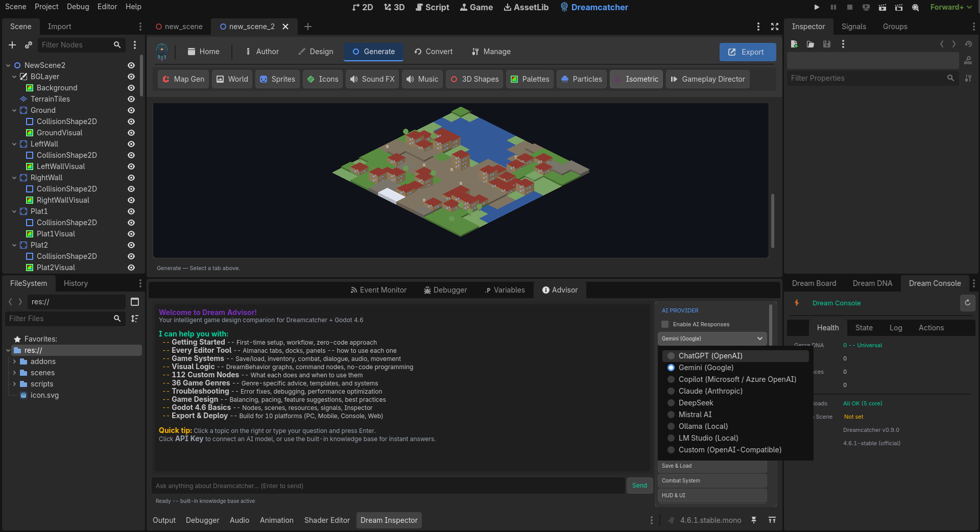Image resolution: width=980 pixels, height=532 pixels.
Task: Click the Dreamcatcher mascot logo icon
Action: [x=162, y=52]
